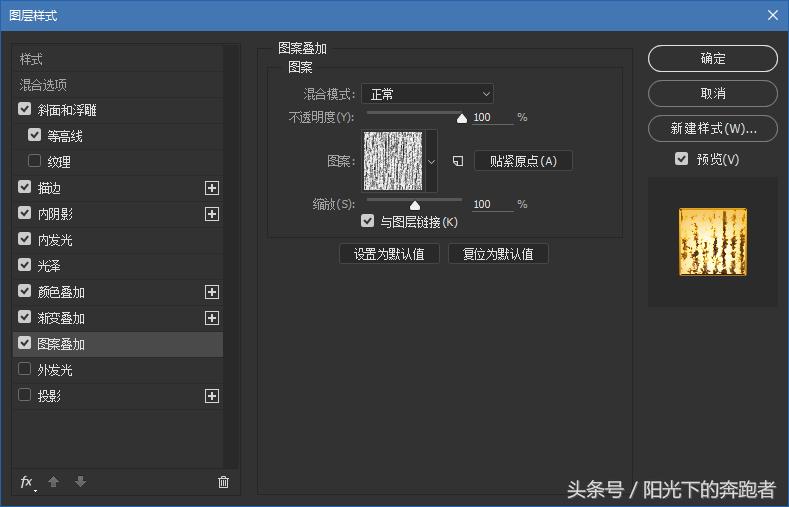This screenshot has width=789, height=507.
Task: Select the 外发光 effect row
Action: click(118, 370)
